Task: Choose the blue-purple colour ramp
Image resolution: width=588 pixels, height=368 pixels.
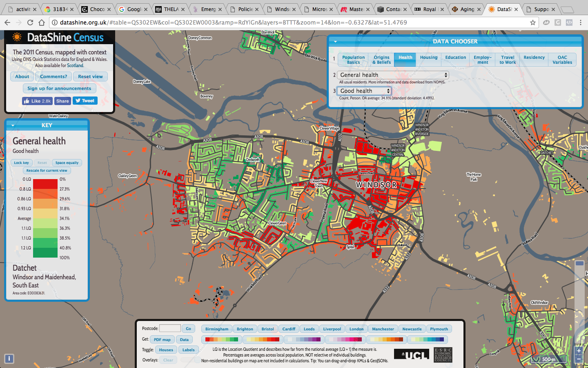Action: coord(304,339)
